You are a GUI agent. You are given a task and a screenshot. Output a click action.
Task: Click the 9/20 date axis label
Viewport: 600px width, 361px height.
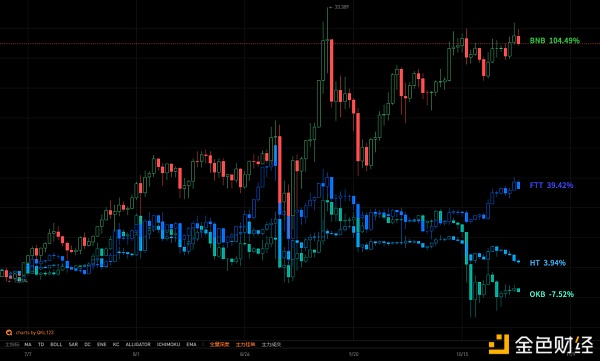(x=354, y=354)
